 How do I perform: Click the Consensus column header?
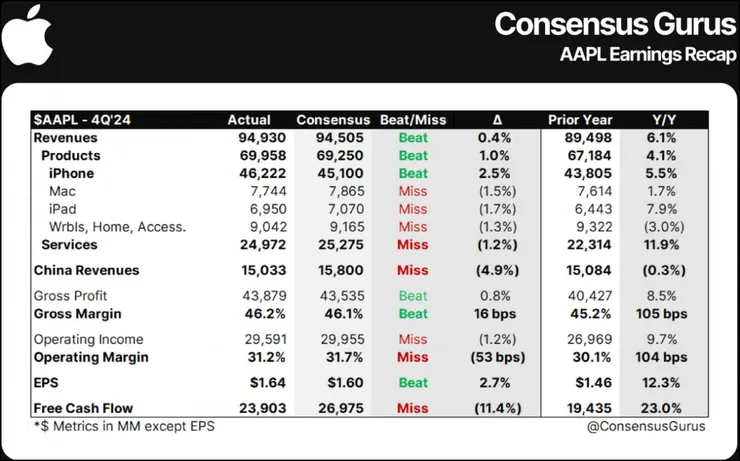(x=334, y=120)
